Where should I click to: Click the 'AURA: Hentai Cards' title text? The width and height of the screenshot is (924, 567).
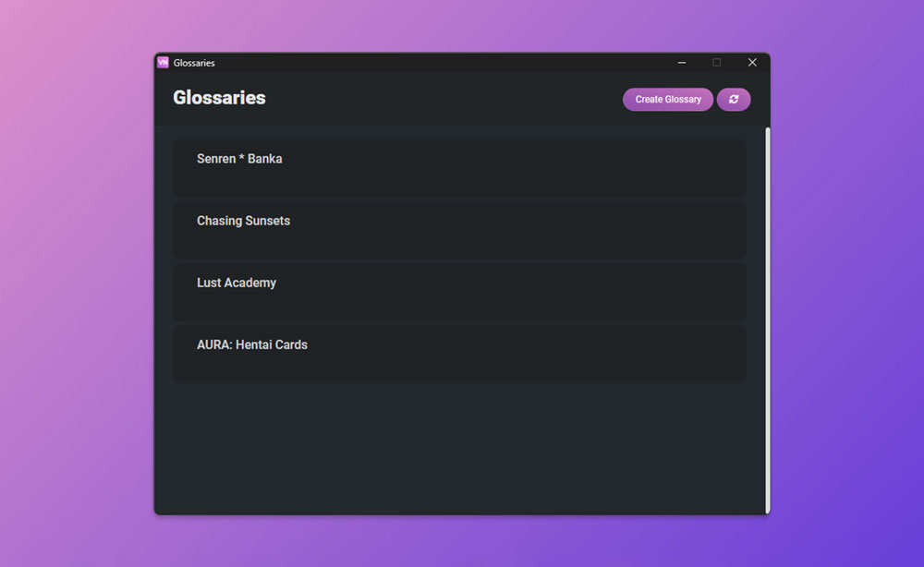click(x=252, y=344)
